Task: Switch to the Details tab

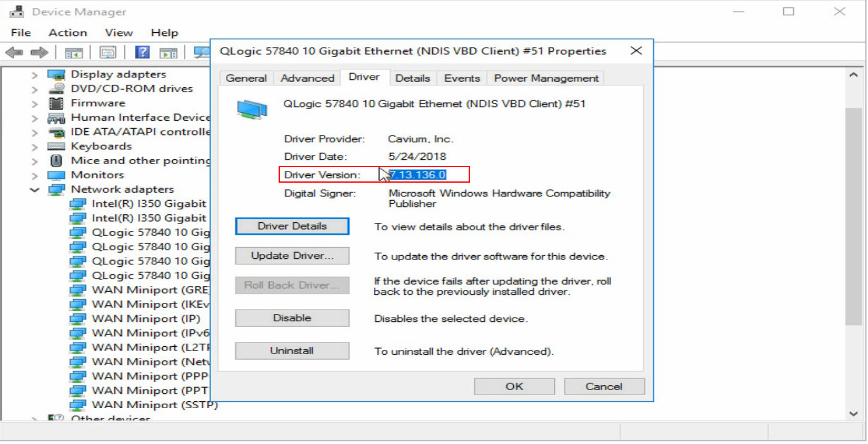Action: [412, 78]
